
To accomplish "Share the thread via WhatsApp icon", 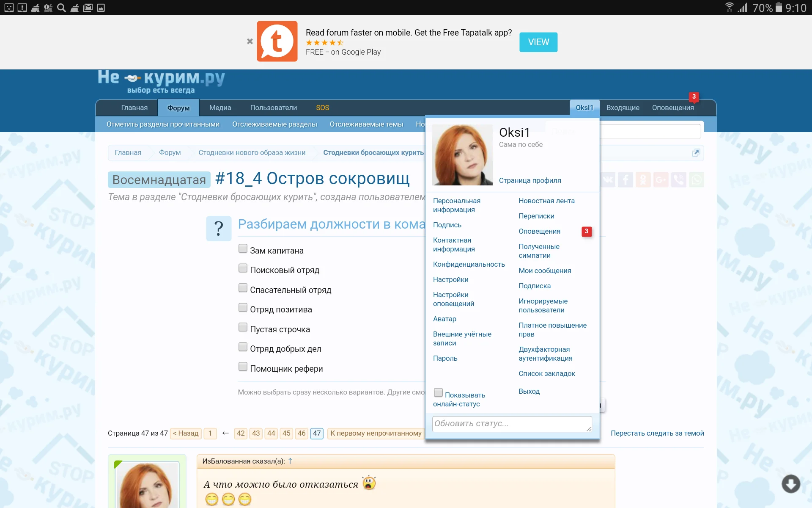I will click(697, 179).
